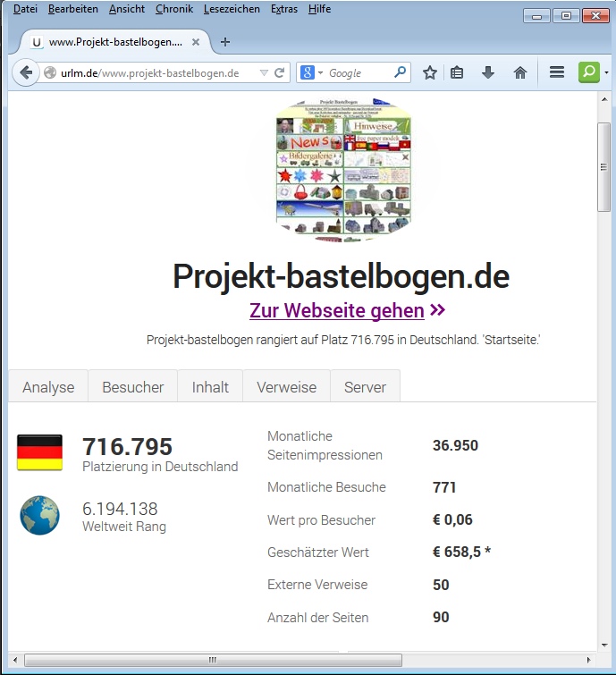Switch to the Verweise tab
This screenshot has width=616, height=675.
tap(287, 386)
